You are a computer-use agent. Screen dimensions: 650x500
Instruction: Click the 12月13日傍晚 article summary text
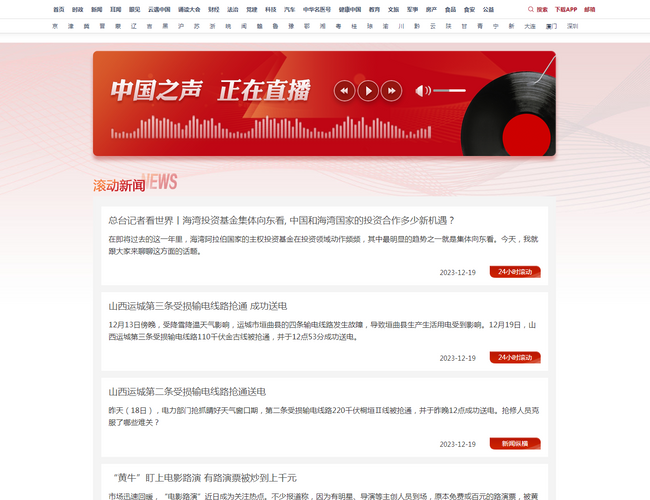coord(323,331)
